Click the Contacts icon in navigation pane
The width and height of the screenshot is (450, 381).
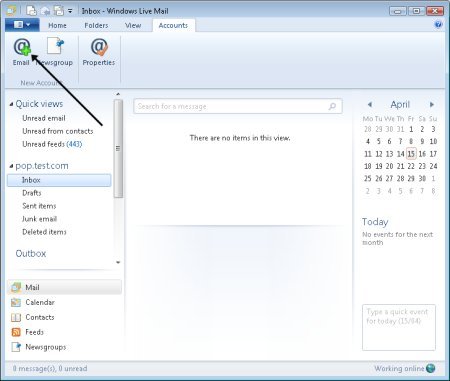16,317
